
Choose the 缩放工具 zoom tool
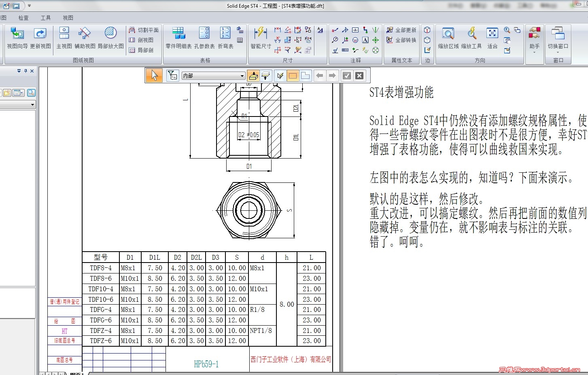click(x=471, y=38)
